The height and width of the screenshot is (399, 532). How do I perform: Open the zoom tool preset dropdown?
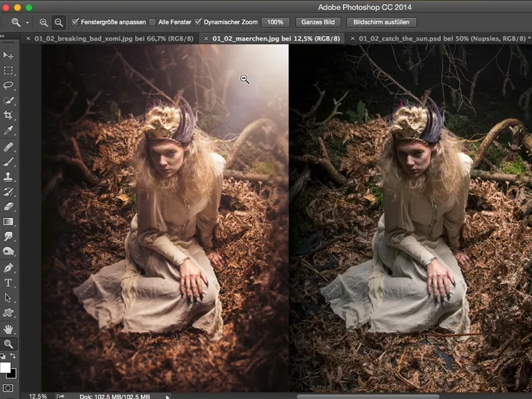click(27, 23)
